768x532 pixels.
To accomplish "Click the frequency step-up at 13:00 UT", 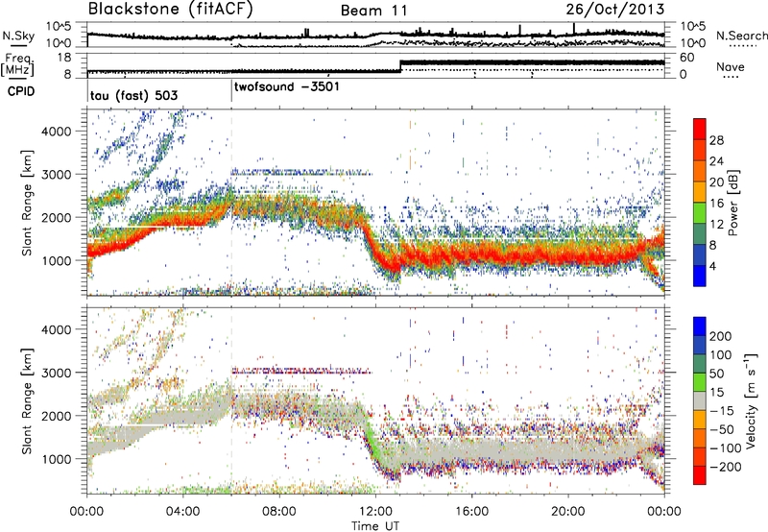I will coord(400,66).
